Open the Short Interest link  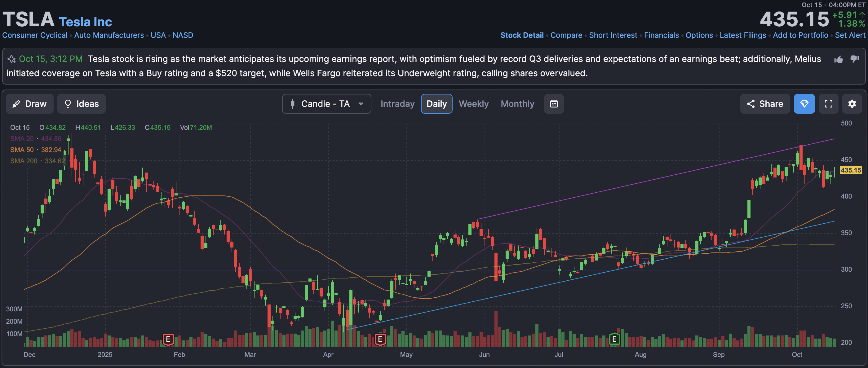(x=613, y=35)
